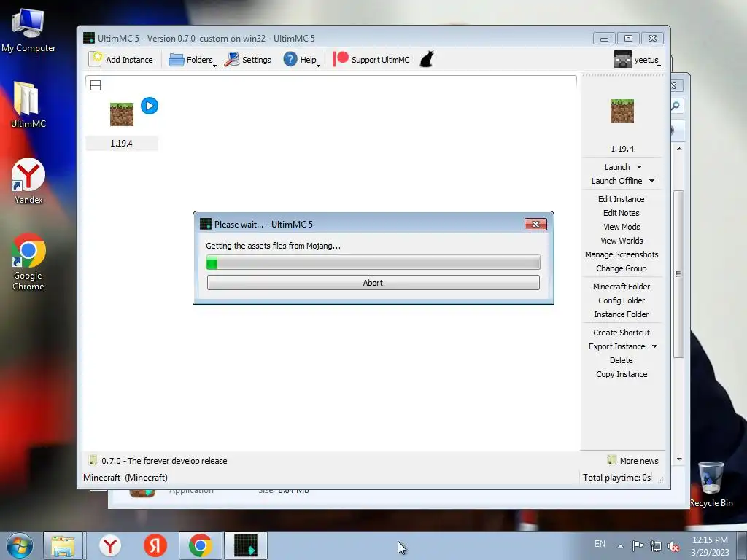Click the blue play badge on instance
Screen dimensions: 747x560
[x=150, y=106]
